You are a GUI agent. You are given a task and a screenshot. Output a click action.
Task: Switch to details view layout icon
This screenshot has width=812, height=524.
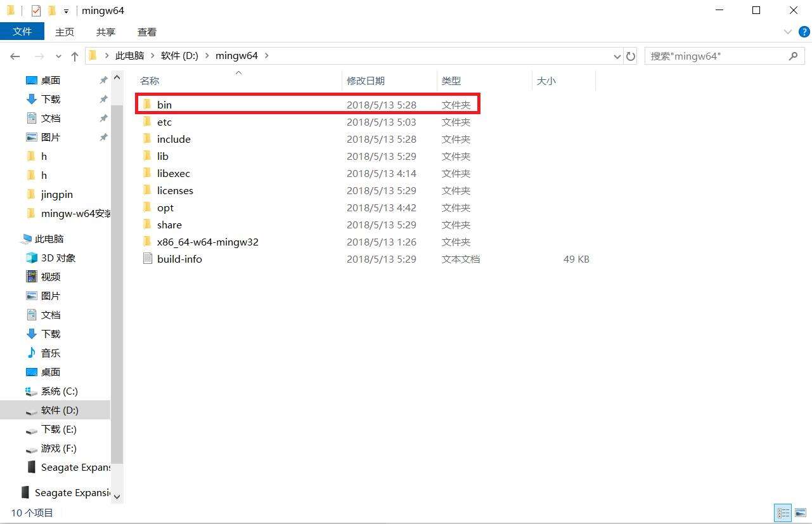pos(784,513)
